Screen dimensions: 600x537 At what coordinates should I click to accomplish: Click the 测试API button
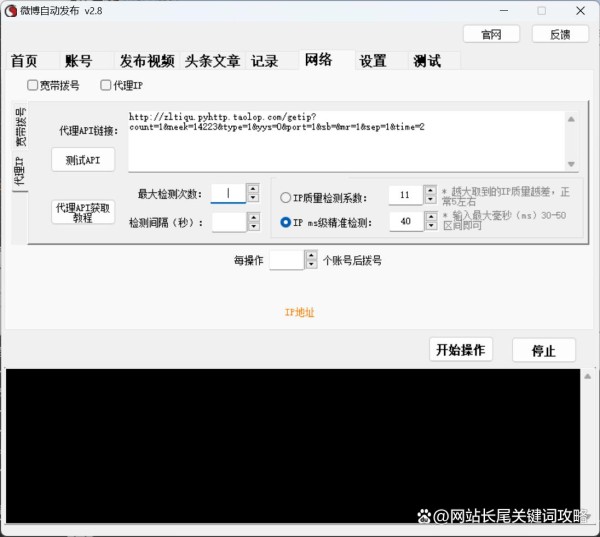coord(83,160)
